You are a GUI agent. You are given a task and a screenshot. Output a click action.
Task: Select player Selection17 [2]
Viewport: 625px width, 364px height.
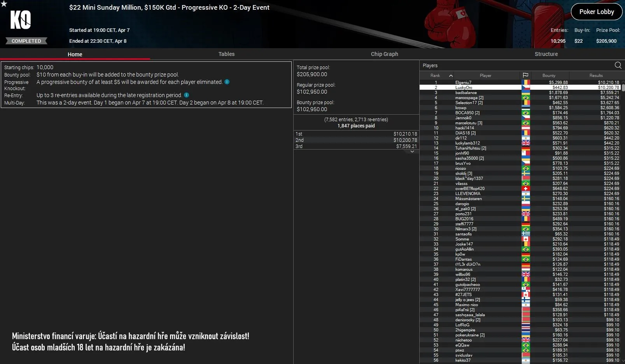[x=520, y=103]
